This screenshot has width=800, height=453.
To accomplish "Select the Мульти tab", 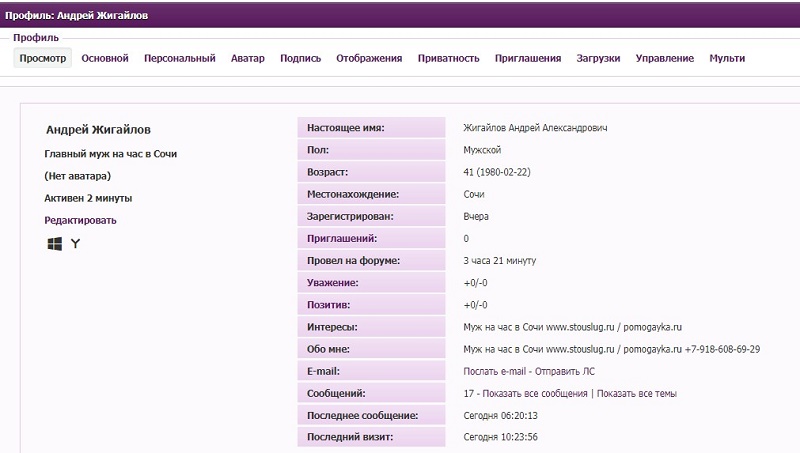I will [727, 58].
